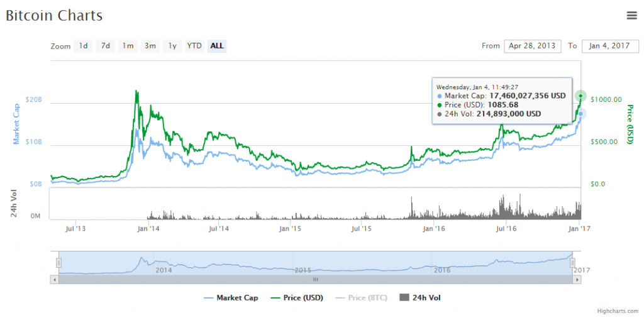Click the navigator scrollbar thumb grip
Viewport: 644px width, 325px height.
[316, 280]
